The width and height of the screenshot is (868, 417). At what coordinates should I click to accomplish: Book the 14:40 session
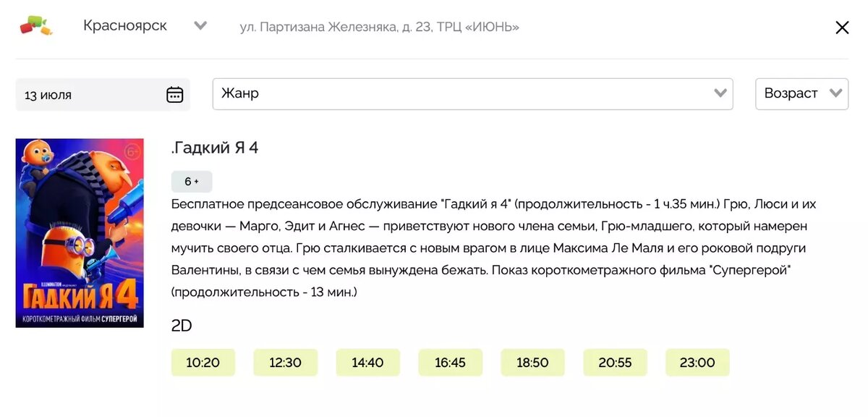[368, 362]
